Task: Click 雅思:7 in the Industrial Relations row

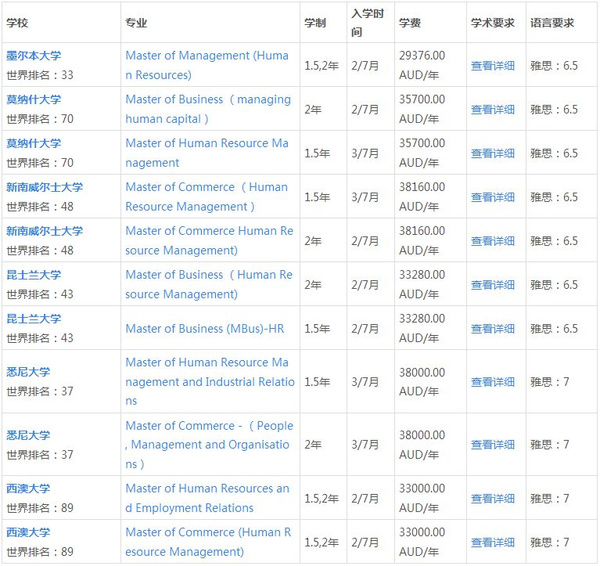Action: [x=550, y=382]
